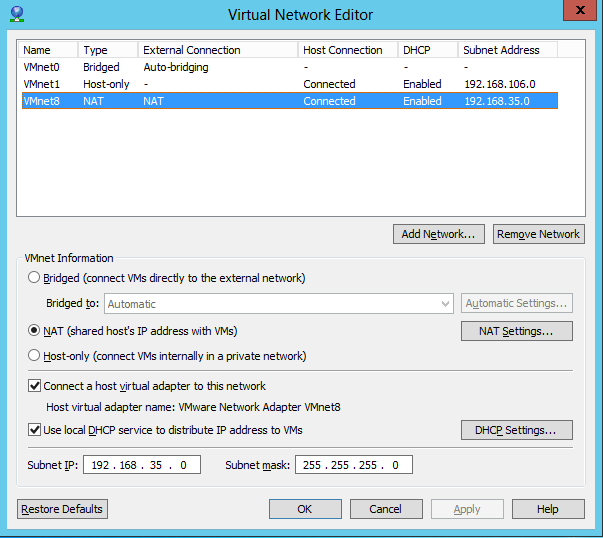Uncheck Connect a host virtual adapter

click(35, 386)
